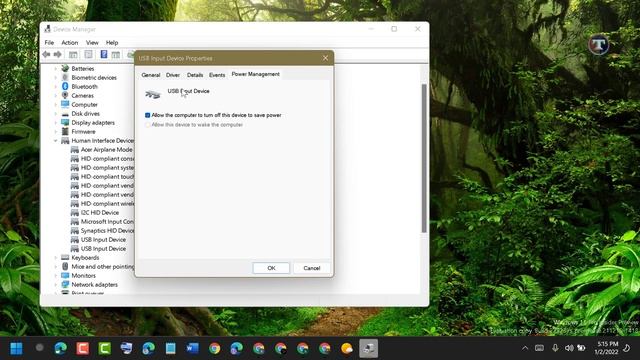Switch to the Events tab

click(217, 75)
